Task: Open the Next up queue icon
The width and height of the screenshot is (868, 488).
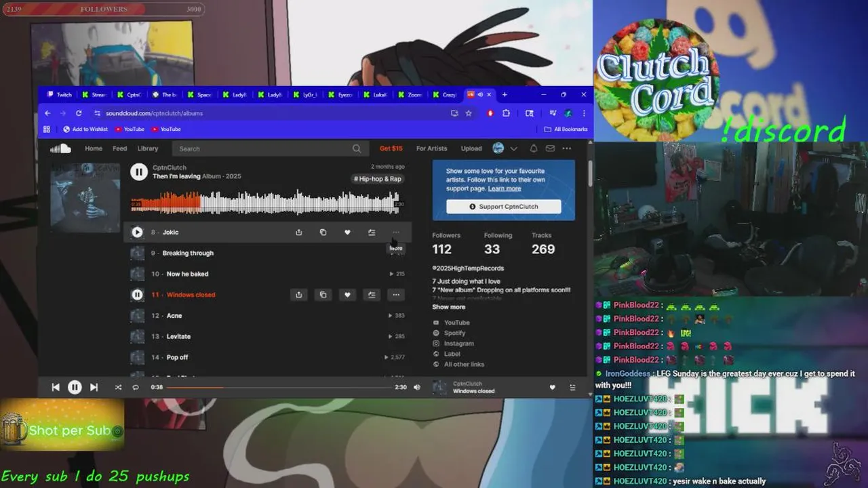Action: coord(572,387)
